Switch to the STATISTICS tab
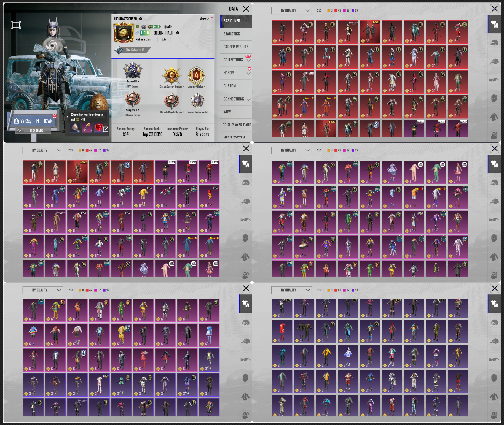The height and width of the screenshot is (425, 504). click(236, 34)
